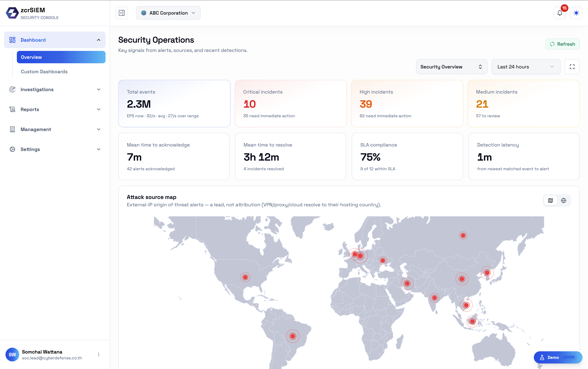Image resolution: width=588 pixels, height=369 pixels.
Task: Click attack marker over Ukraine
Action: (383, 261)
